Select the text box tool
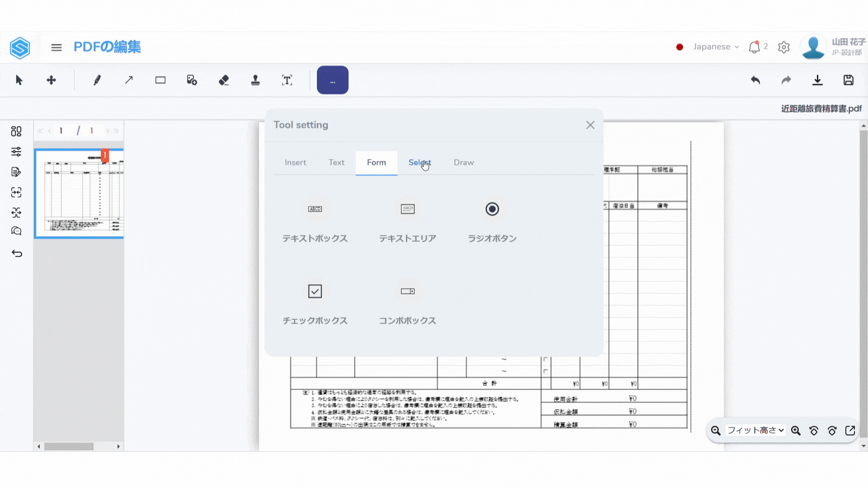 point(287,80)
